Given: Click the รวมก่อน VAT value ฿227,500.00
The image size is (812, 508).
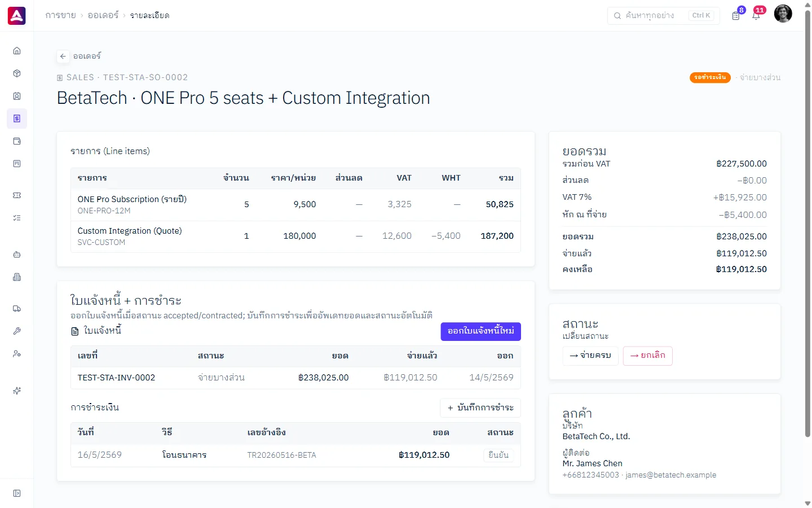Looking at the screenshot, I should (742, 164).
